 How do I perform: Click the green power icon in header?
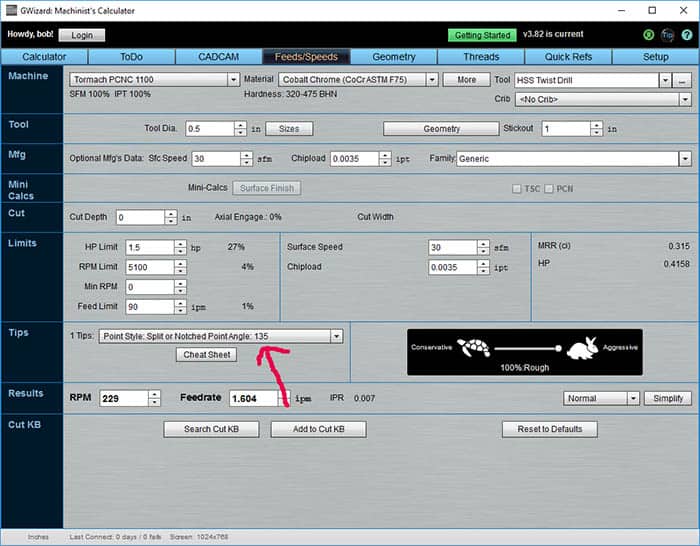pyautogui.click(x=648, y=34)
